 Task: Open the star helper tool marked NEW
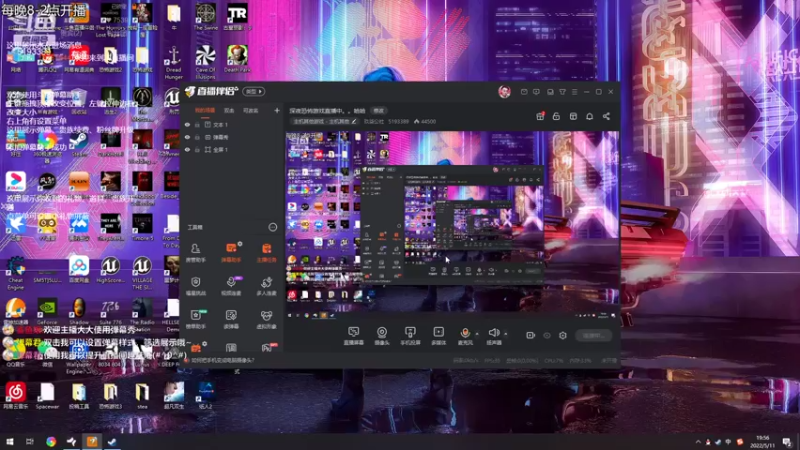195,319
